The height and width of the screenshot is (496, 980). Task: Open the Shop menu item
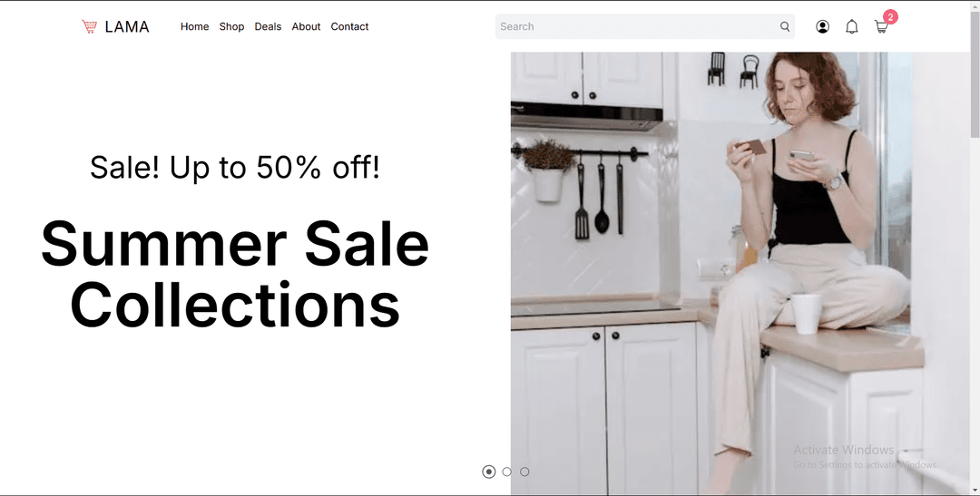(231, 26)
